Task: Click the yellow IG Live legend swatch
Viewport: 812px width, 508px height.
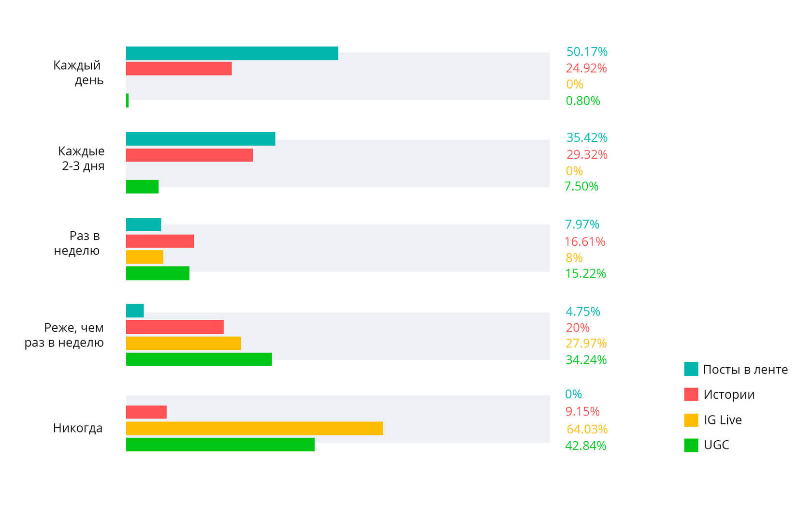Action: tap(691, 420)
